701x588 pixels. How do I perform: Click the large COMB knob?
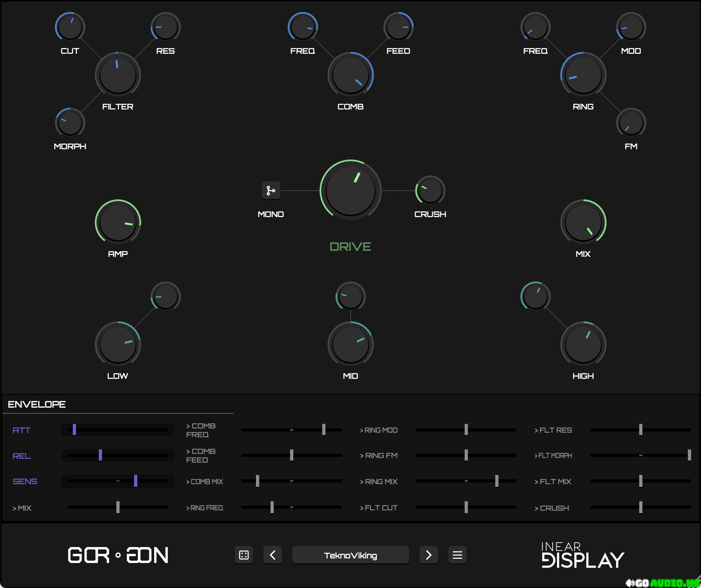point(351,75)
